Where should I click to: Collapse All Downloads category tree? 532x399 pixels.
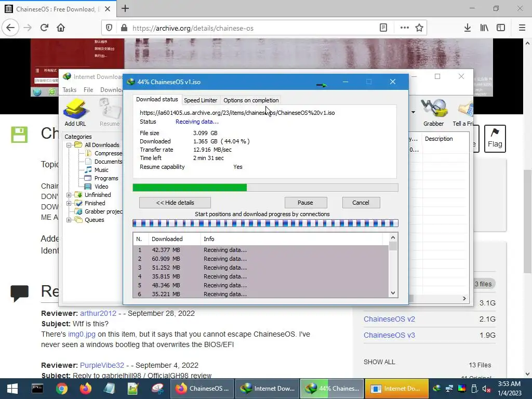coord(69,145)
